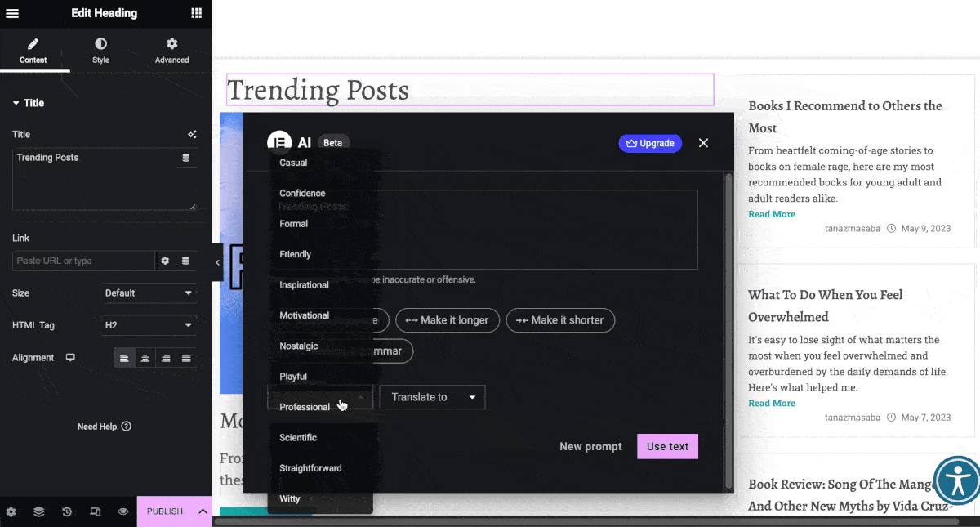Screen dimensions: 980x527
Task: Collapse the editor panel with the side chevron
Action: (x=217, y=262)
